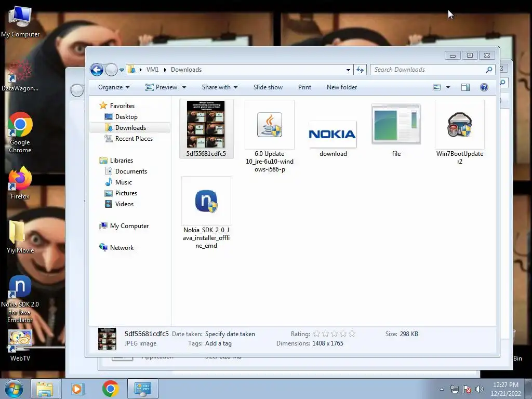532x399 pixels.
Task: Click the breadcrumb arrow after VM1
Action: tap(165, 70)
